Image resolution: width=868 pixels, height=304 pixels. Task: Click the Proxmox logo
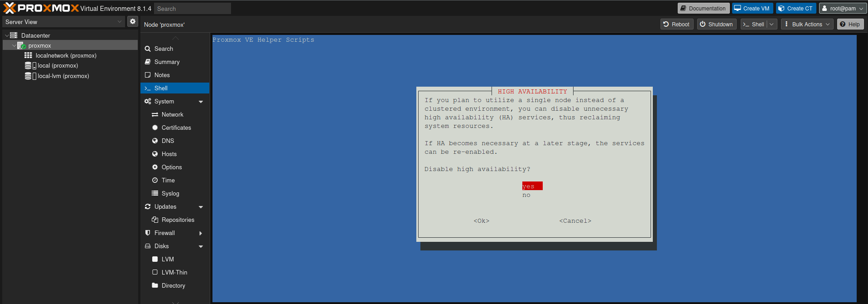click(41, 8)
